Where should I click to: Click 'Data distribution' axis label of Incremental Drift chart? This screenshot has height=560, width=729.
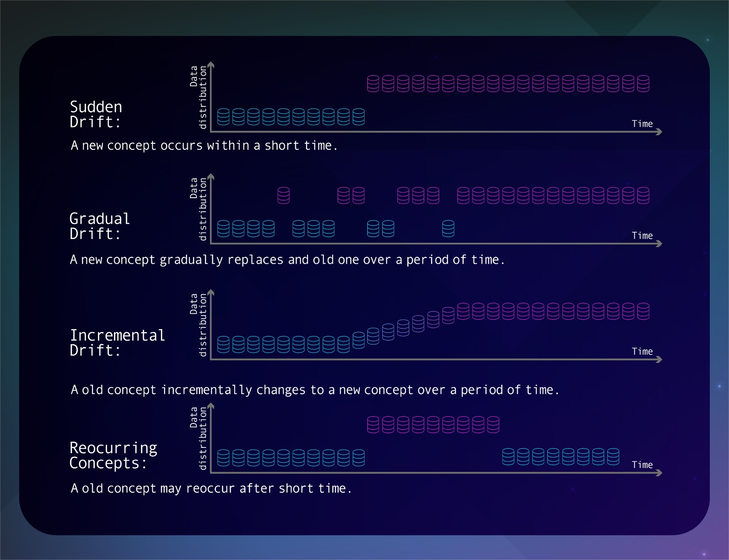pos(198,325)
